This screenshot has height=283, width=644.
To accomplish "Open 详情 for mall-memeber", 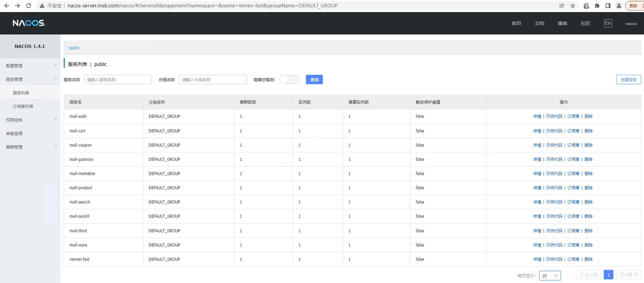I will 537,174.
